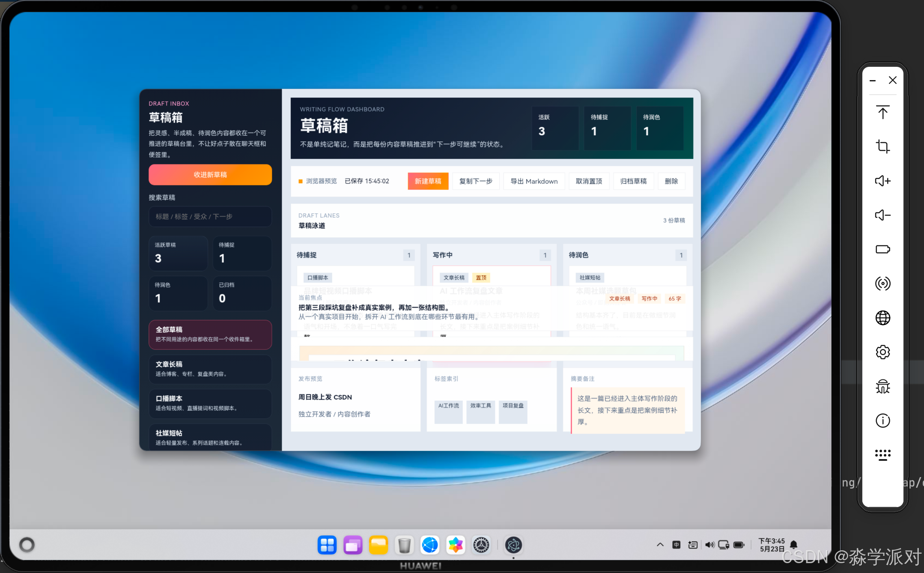The height and width of the screenshot is (573, 924).
Task: Click the tray speaker volume icon
Action: click(709, 545)
